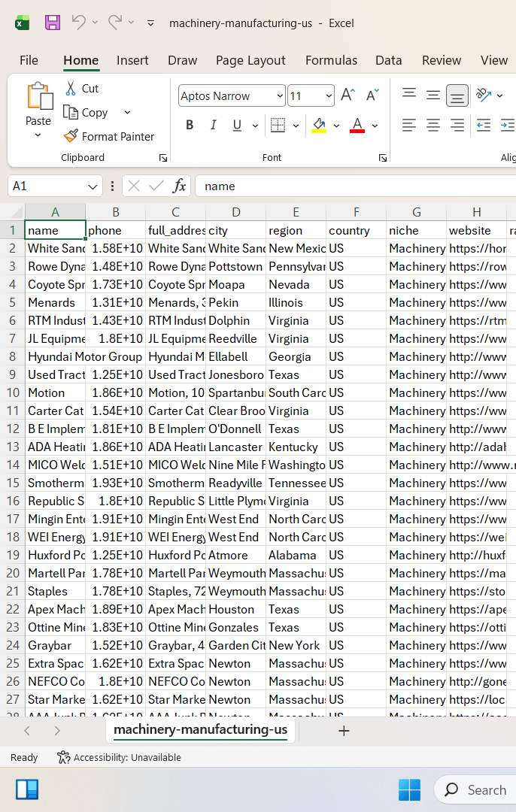Open the Font settings dialog launcher
Screen dimensions: 516x812
point(383,158)
